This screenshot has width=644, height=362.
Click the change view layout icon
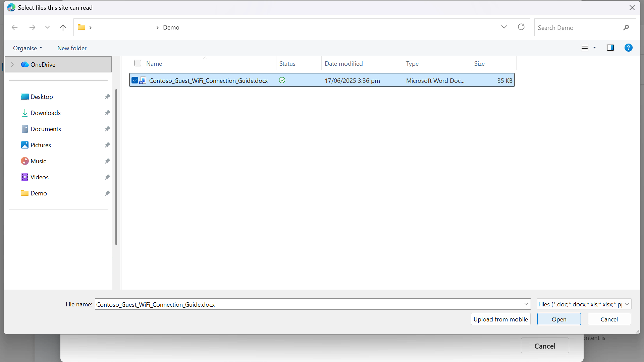[x=585, y=48]
